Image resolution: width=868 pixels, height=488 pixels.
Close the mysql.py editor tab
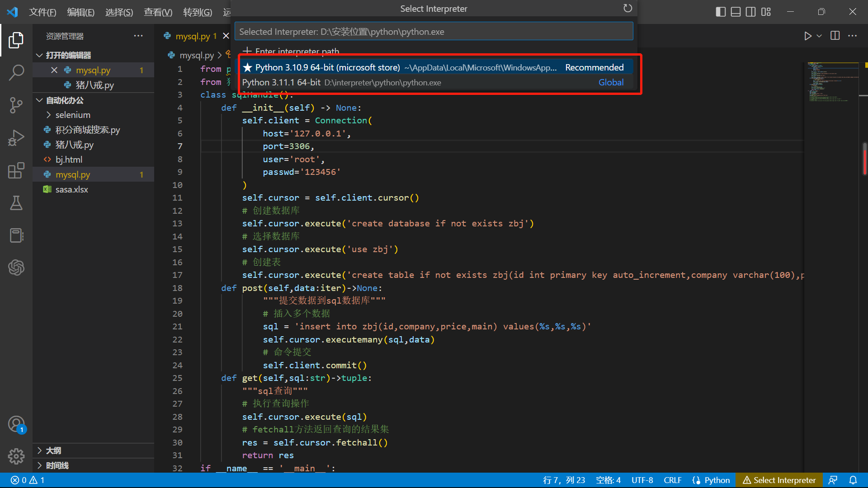(x=226, y=36)
